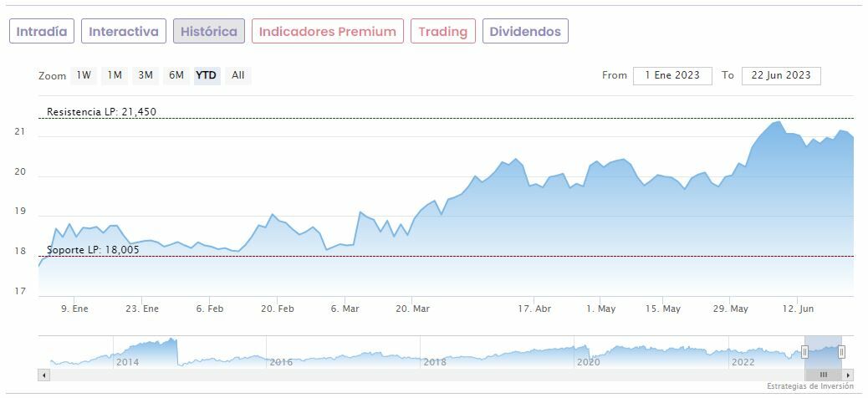Open Estrategias de Inversión credit link
868x398 pixels.
[810, 386]
